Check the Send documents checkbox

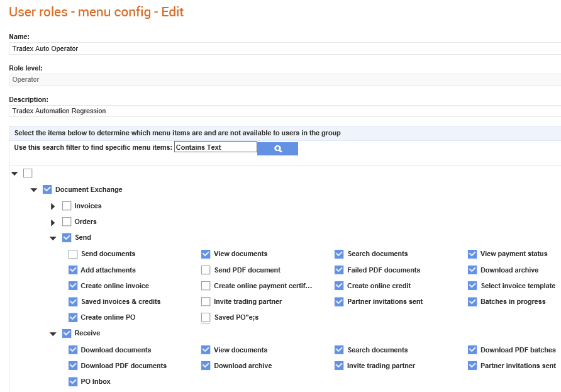point(73,254)
